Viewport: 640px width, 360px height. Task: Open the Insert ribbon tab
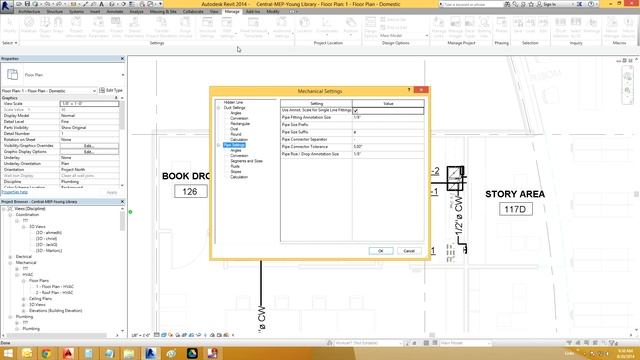click(x=95, y=11)
